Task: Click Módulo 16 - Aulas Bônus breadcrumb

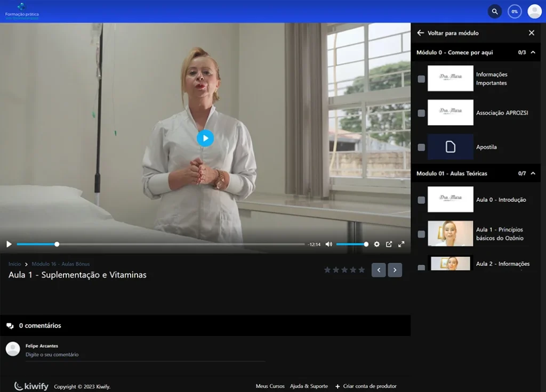Action: [x=61, y=264]
